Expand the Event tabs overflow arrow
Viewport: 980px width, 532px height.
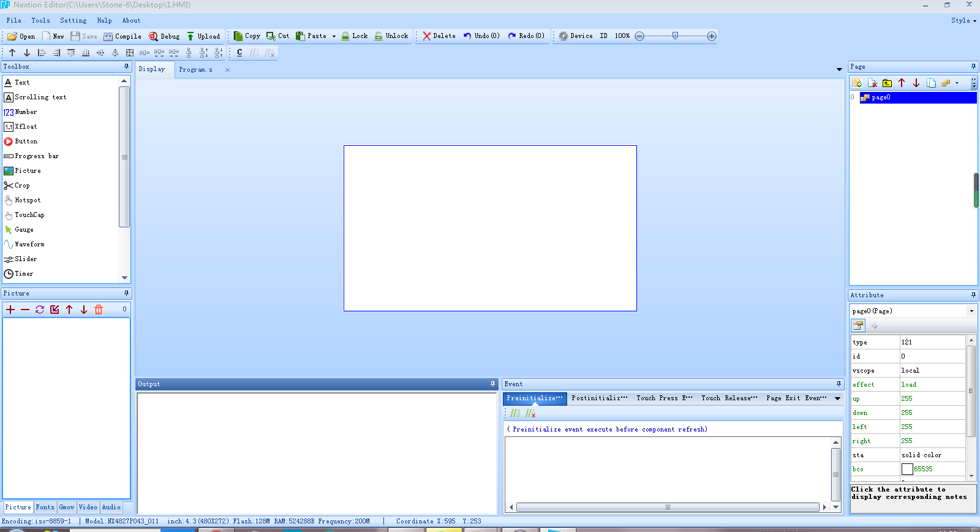coord(837,398)
